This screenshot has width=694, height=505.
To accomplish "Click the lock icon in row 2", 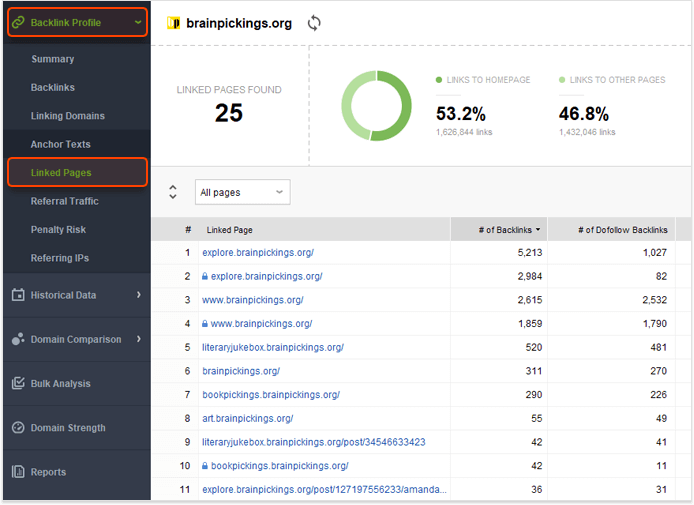I will [205, 276].
